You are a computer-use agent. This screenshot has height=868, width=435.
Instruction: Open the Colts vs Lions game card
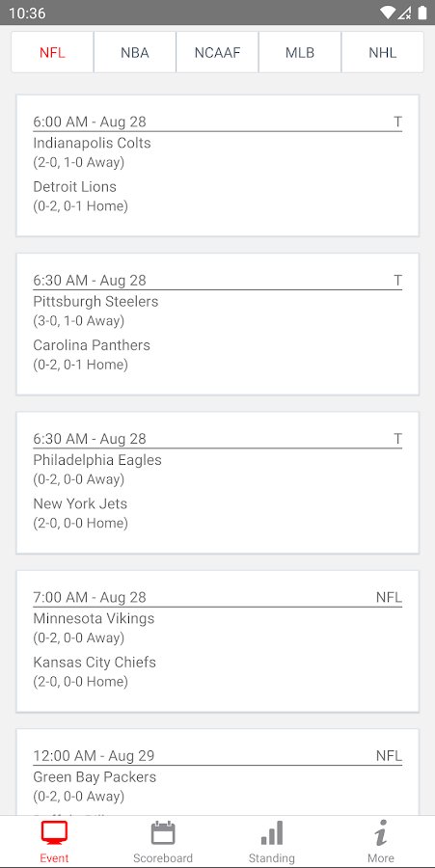tap(218, 166)
